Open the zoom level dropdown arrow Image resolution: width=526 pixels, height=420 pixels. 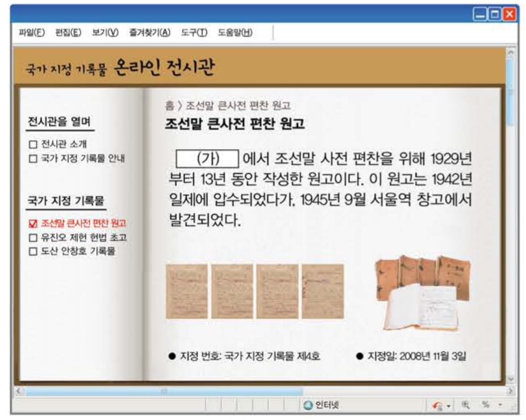pos(500,405)
